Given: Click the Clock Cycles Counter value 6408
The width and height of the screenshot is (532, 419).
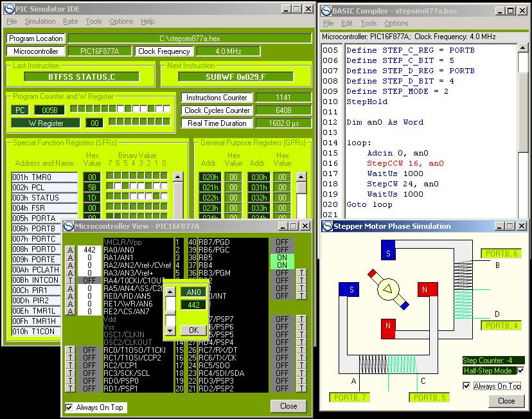Looking at the screenshot, I should pyautogui.click(x=283, y=111).
